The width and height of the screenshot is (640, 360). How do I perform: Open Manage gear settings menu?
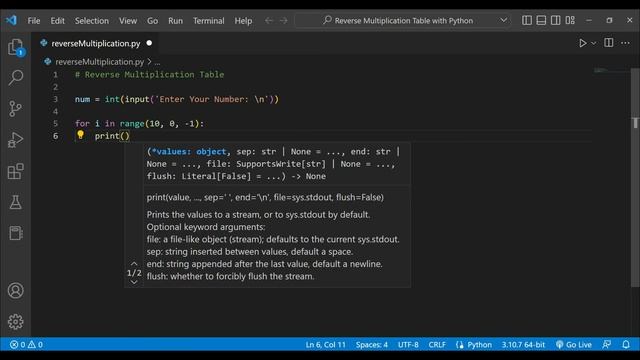[x=16, y=322]
